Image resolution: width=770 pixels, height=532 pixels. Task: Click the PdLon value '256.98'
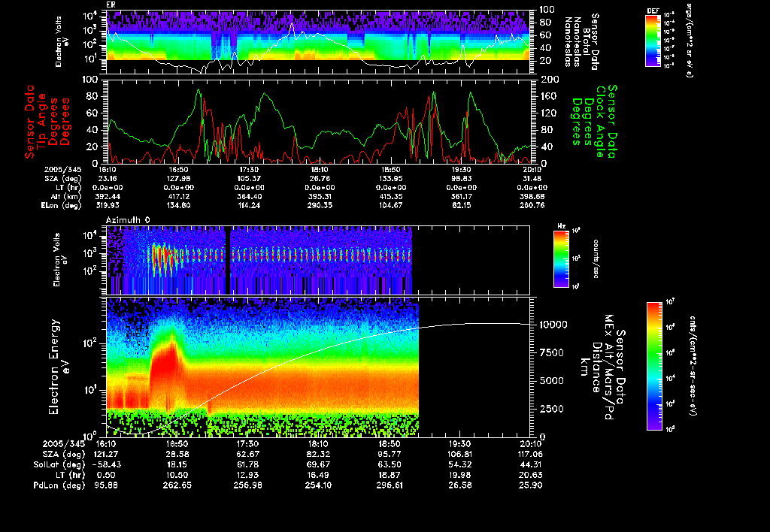click(247, 485)
